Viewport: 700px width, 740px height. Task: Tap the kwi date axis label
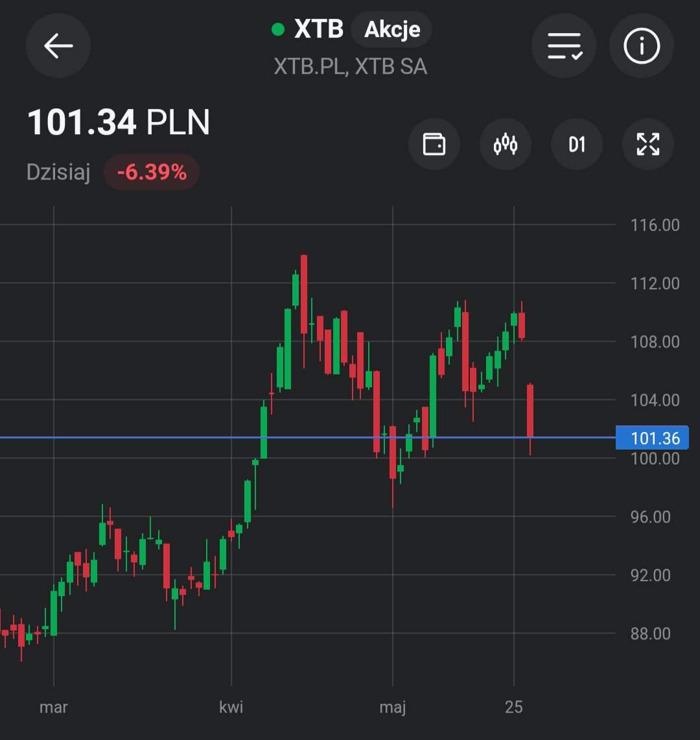pos(231,707)
